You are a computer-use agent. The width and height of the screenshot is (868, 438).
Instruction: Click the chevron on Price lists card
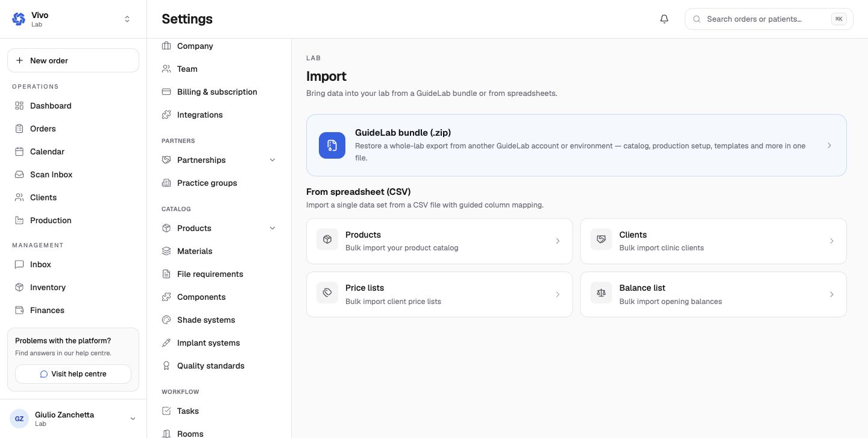[x=558, y=294]
